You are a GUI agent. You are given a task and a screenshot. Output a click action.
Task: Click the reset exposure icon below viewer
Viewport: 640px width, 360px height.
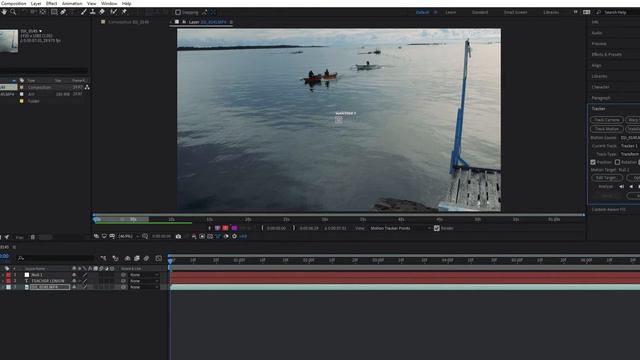(234, 236)
